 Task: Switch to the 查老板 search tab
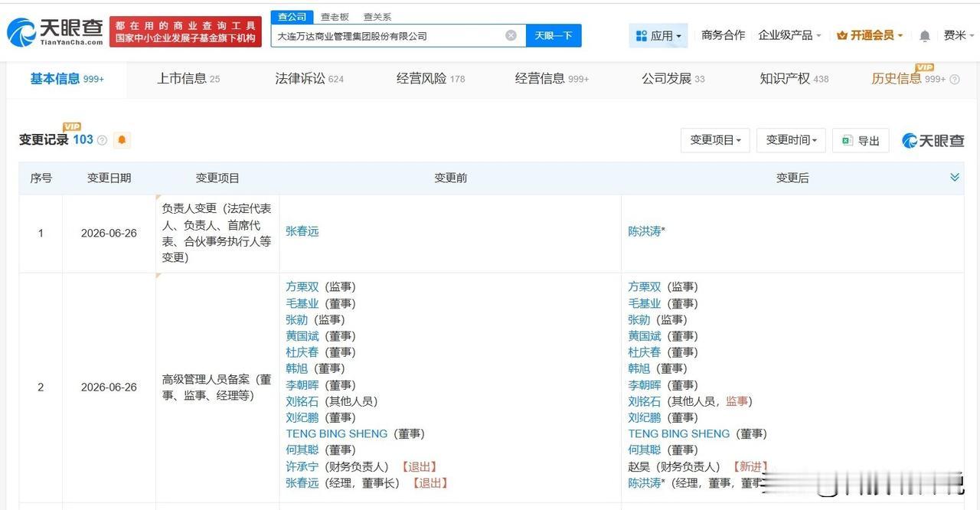click(334, 17)
